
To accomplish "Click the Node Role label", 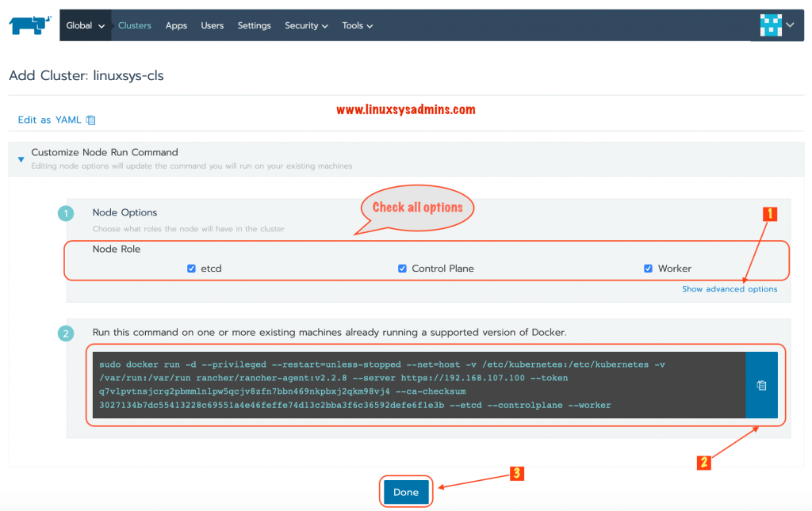I will [x=117, y=250].
